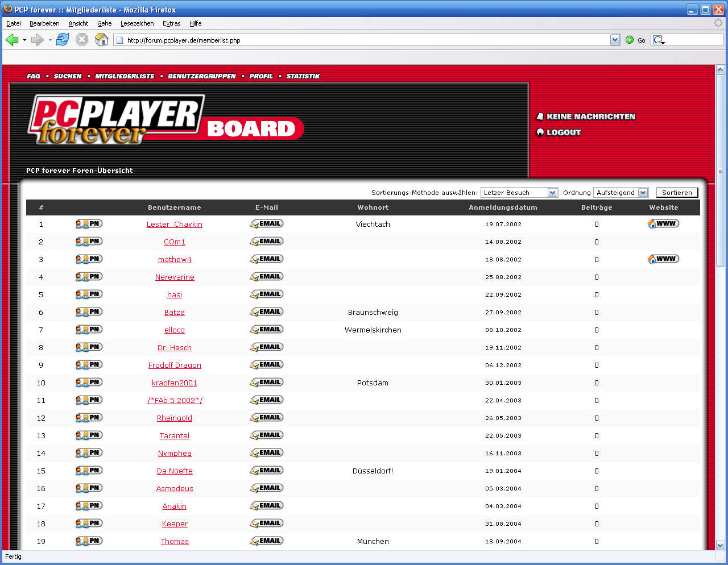Viewport: 728px width, 565px height.
Task: Open the Lesezeichen menu
Action: tap(137, 23)
